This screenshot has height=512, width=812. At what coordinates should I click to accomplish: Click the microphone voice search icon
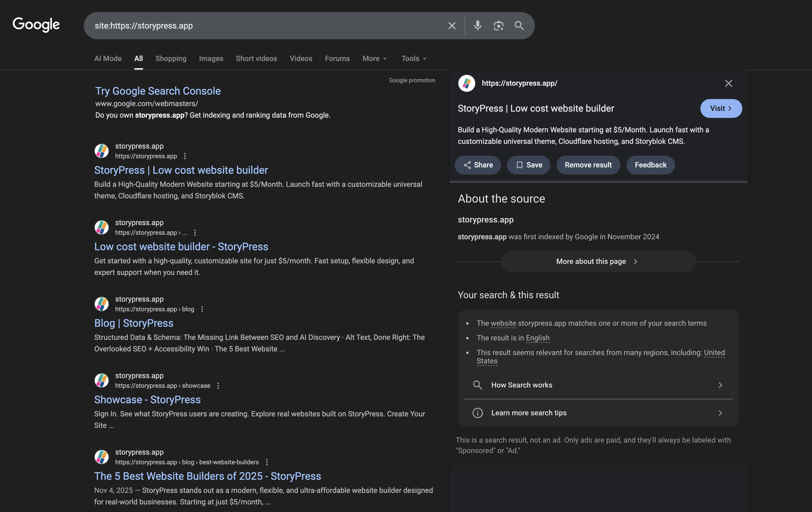click(478, 26)
